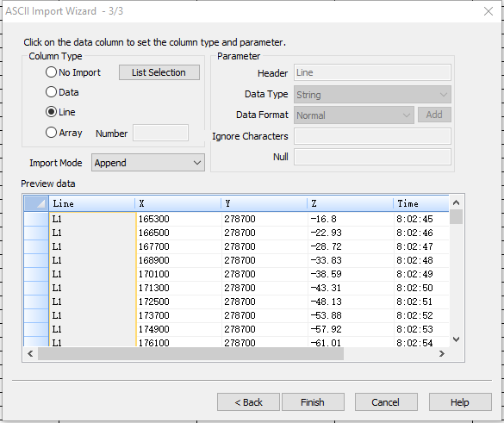Cancel the import wizard
504x423 pixels.
386,401
